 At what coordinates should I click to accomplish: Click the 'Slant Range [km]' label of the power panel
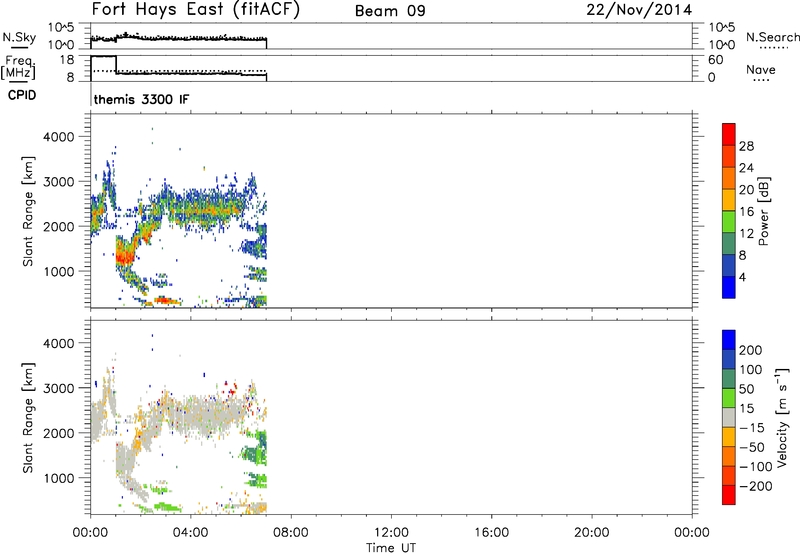tap(28, 211)
